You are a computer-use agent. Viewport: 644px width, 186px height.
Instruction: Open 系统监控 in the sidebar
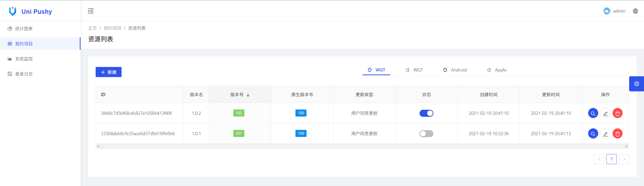24,59
